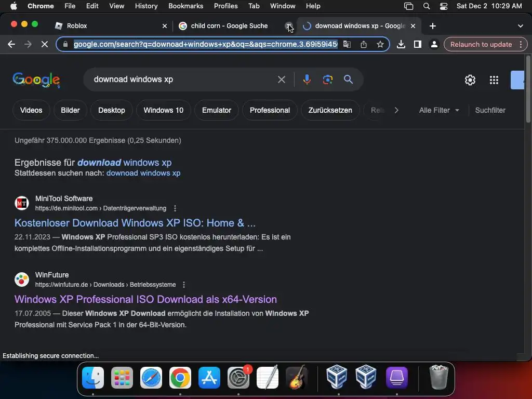Launch Safari from the Dock
The width and height of the screenshot is (532, 399).
(x=151, y=378)
